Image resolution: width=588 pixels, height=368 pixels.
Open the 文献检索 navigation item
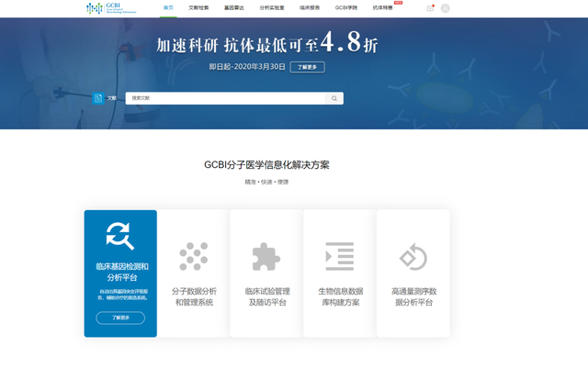click(x=198, y=8)
